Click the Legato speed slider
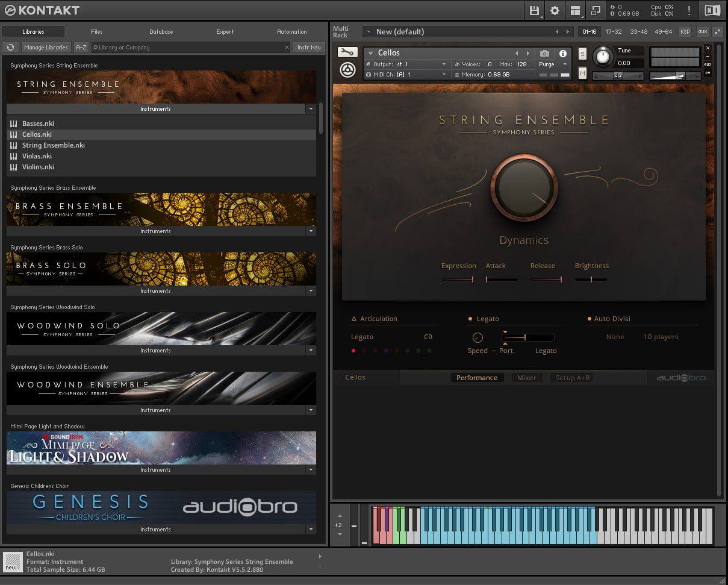Screen dimensions: 728x585 pyautogui.click(x=528, y=337)
